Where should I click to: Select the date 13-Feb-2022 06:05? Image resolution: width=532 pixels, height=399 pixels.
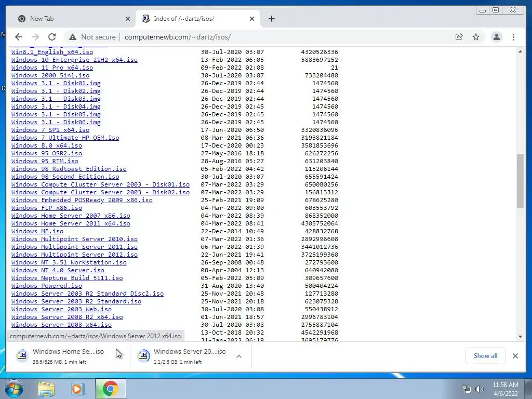coord(232,60)
